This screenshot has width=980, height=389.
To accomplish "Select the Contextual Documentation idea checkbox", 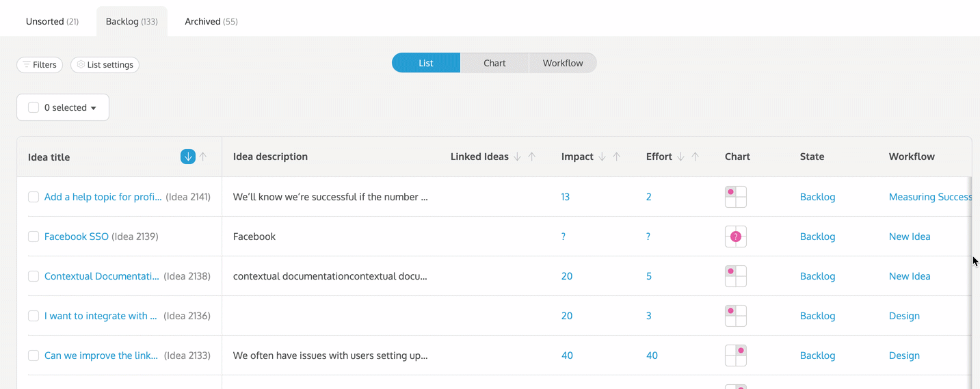I will (34, 276).
